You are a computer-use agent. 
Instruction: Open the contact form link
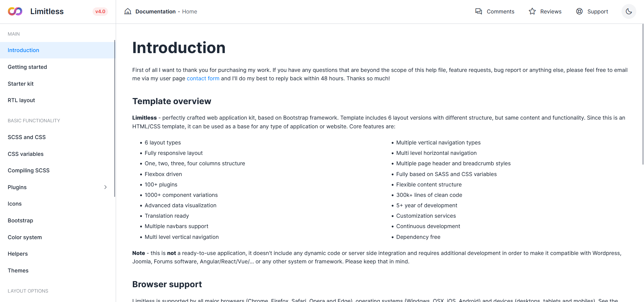203,78
